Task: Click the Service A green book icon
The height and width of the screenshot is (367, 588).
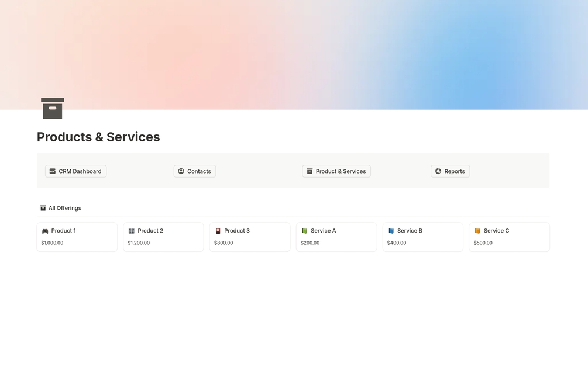Action: click(x=304, y=231)
